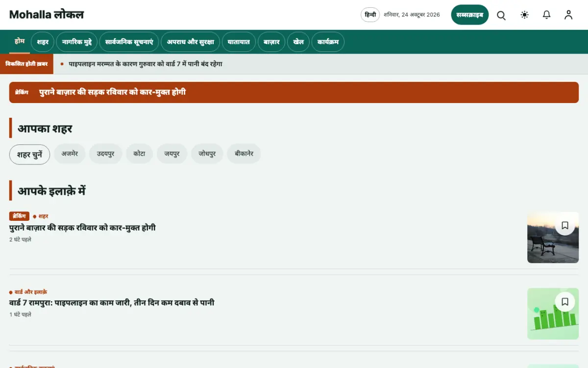Screen dimensions: 588x368
Task: Expand the शहर चुनें city picker
Action: [x=29, y=155]
